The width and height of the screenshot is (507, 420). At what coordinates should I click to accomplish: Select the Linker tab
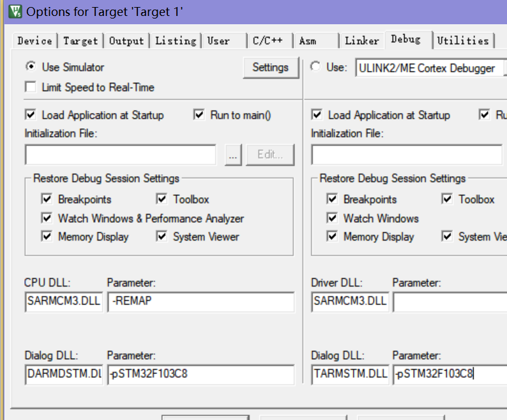pos(362,41)
